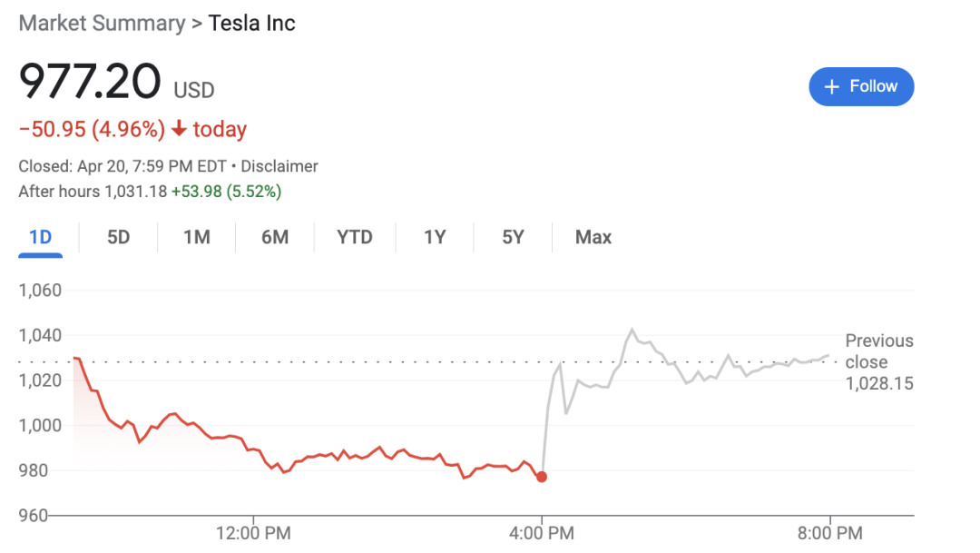Open the 5Y chart tab
The height and width of the screenshot is (553, 980).
tap(513, 237)
